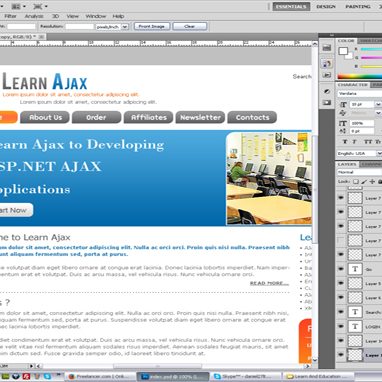This screenshot has height=382, width=382.
Task: Click the Faux Italic T icon
Action: pos(354,141)
